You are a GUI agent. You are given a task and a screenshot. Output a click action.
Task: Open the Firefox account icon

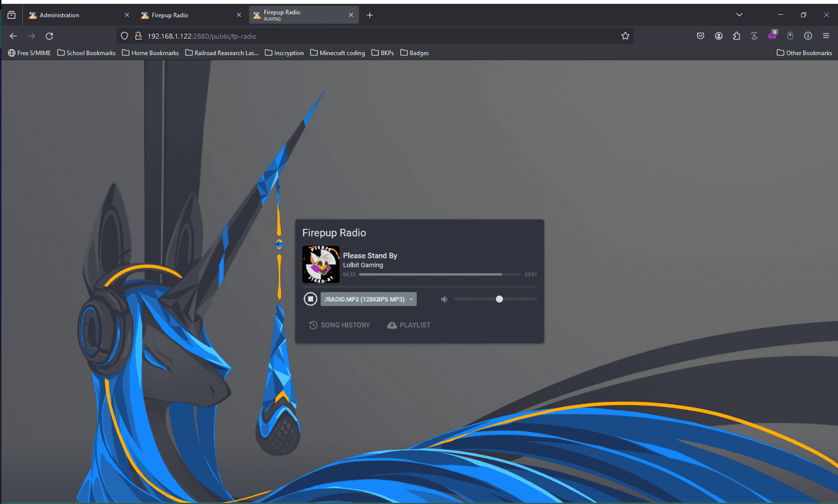[x=719, y=36]
